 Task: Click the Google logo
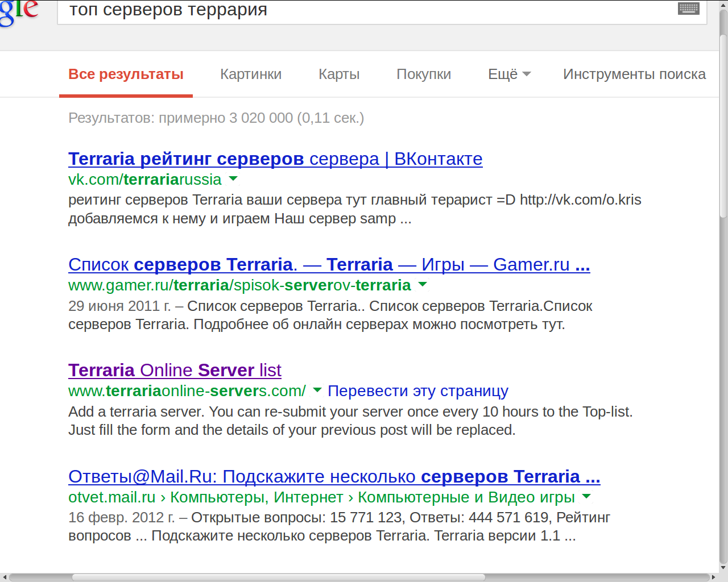click(x=19, y=13)
